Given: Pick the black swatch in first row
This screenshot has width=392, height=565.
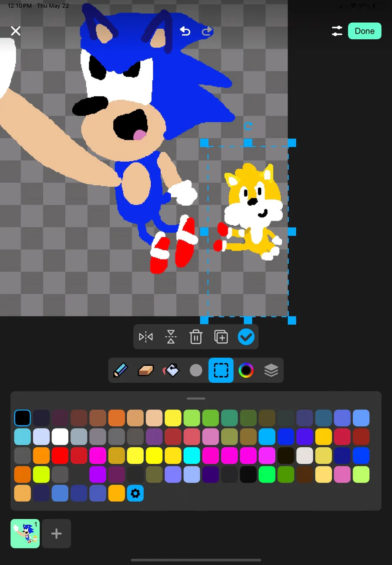Looking at the screenshot, I should pos(22,418).
